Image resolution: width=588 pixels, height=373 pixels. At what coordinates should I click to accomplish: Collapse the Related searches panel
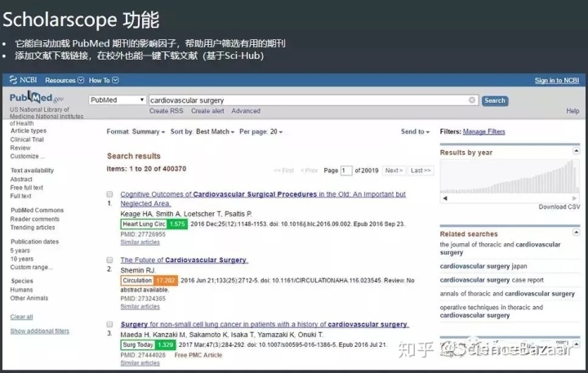point(577,233)
